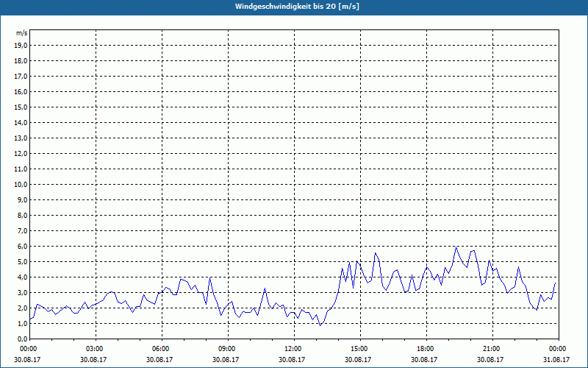Image resolution: width=588 pixels, height=368 pixels.
Task: Click the 18,0 y-axis label
Action: pos(21,61)
